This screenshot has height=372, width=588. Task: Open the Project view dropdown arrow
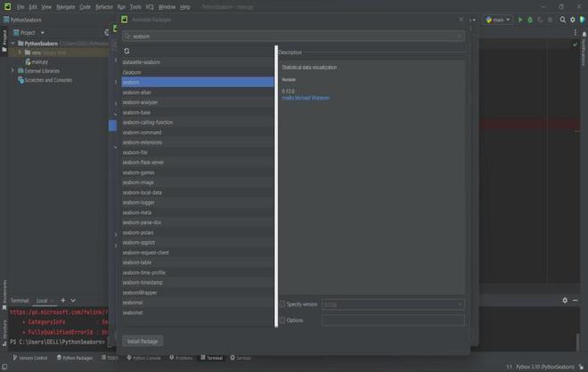pos(43,33)
